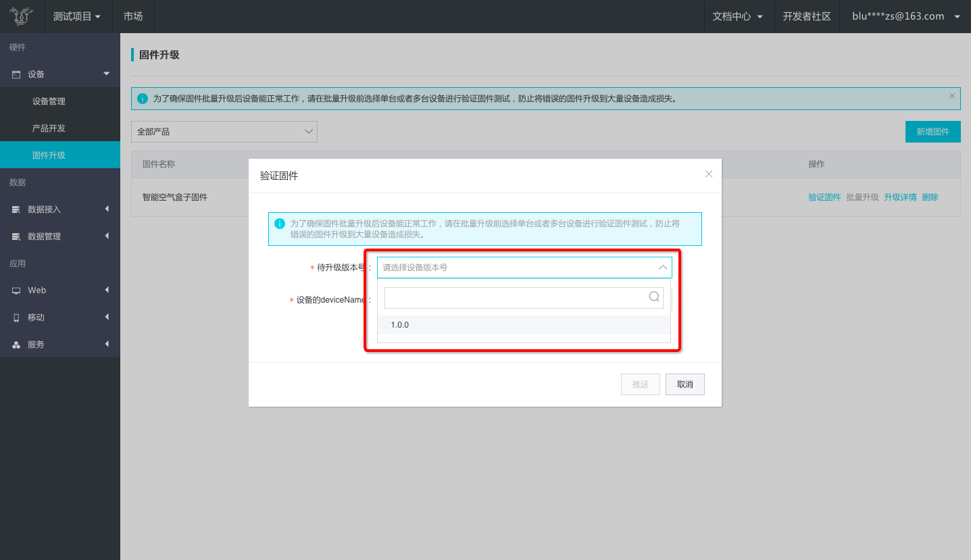Viewport: 971px width, 560px height.
Task: Click the 推送 button in dialog
Action: (x=641, y=384)
